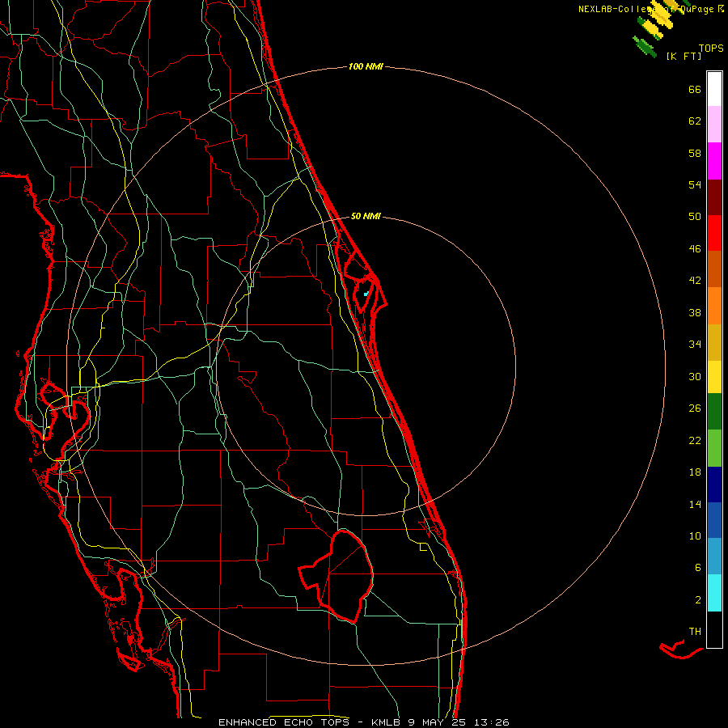Screen dimensions: 728x728
Task: Click the cyan echo pixel near Cape Canaveral
Action: (366, 294)
